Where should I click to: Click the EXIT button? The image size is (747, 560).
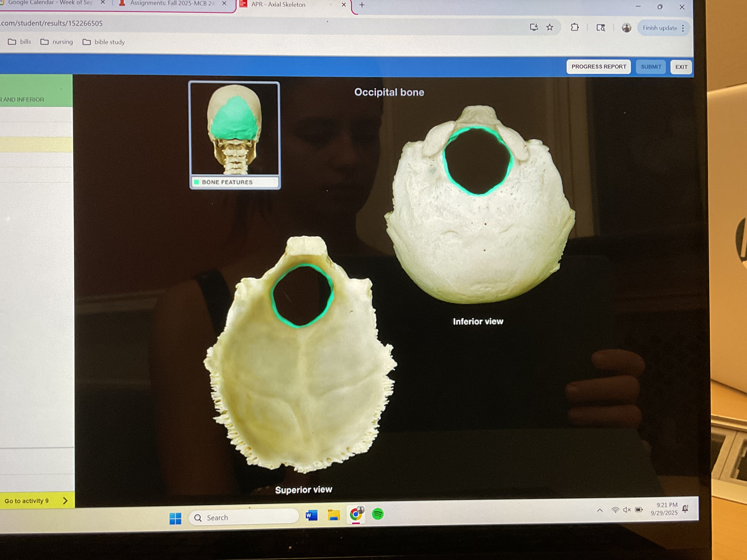click(x=681, y=67)
